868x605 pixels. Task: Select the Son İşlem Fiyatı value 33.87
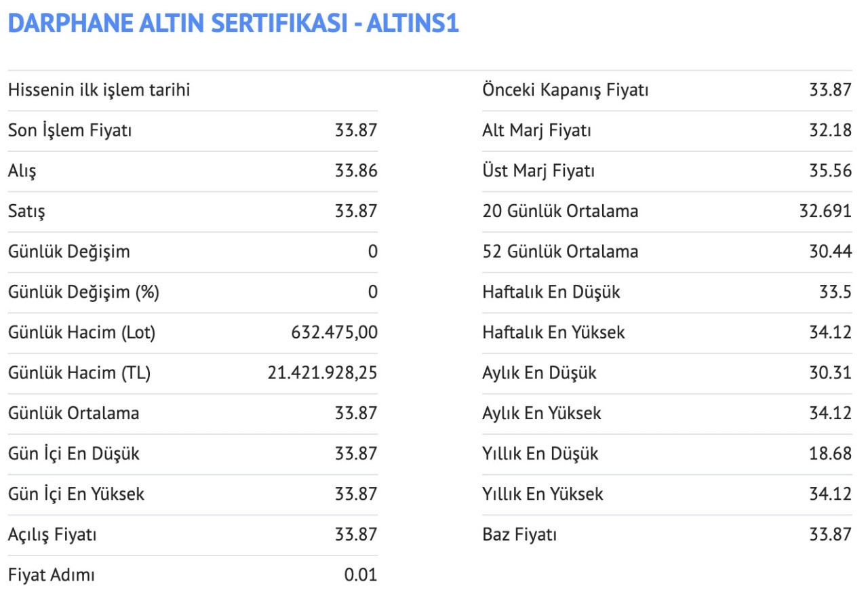coord(356,130)
